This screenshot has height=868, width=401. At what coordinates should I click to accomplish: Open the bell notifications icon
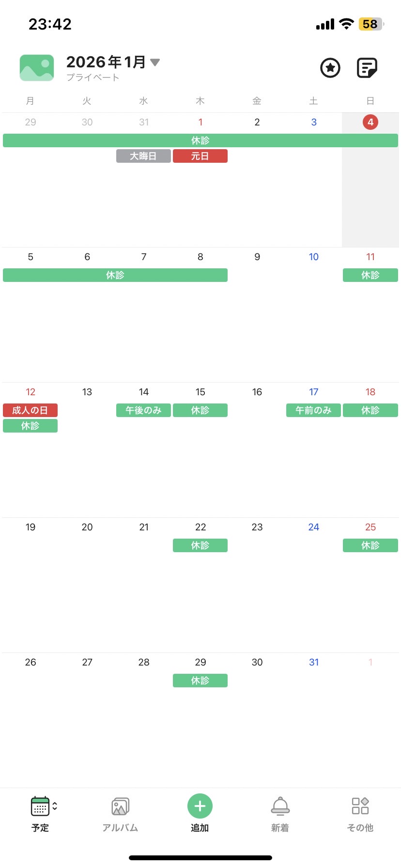tap(280, 806)
